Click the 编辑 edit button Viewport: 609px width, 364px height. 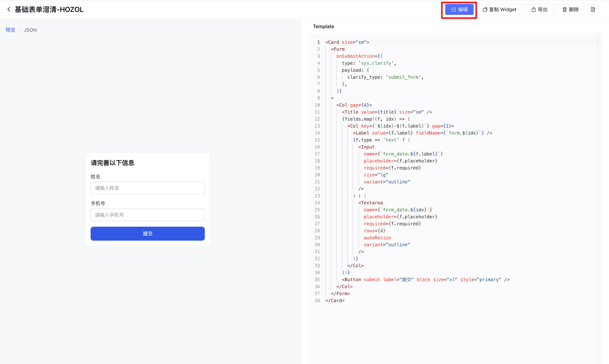coord(459,10)
